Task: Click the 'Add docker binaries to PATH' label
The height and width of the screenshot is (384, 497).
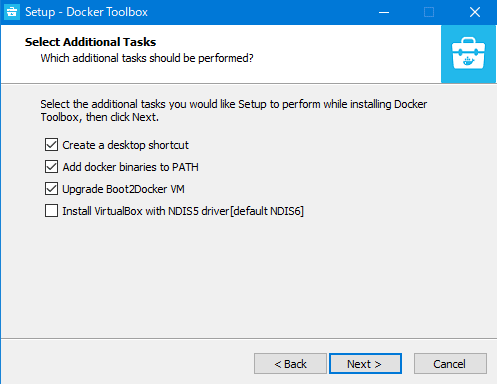Action: [x=130, y=167]
